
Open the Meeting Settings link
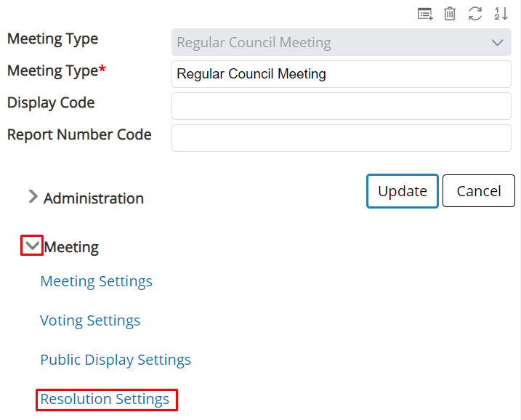(x=97, y=281)
